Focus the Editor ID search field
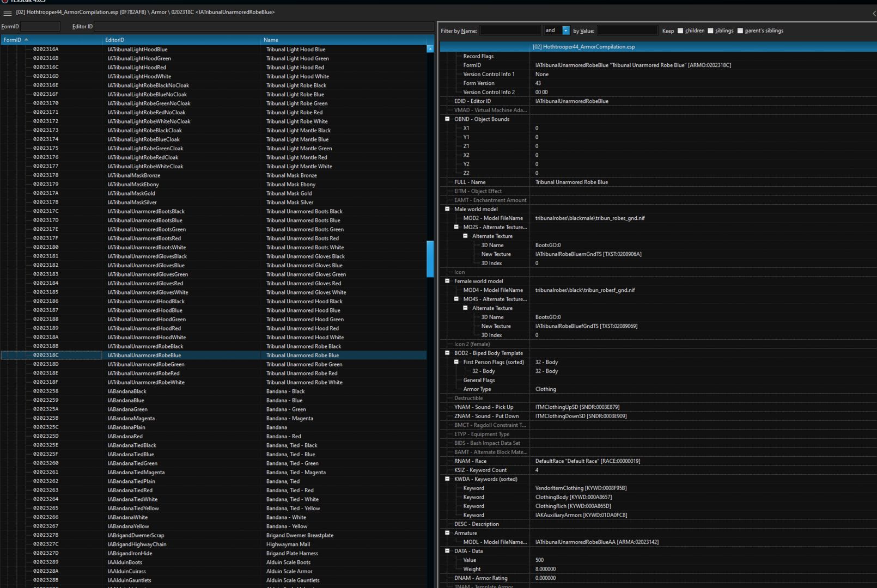Screen dimensions: 877x588 (x=264, y=26)
